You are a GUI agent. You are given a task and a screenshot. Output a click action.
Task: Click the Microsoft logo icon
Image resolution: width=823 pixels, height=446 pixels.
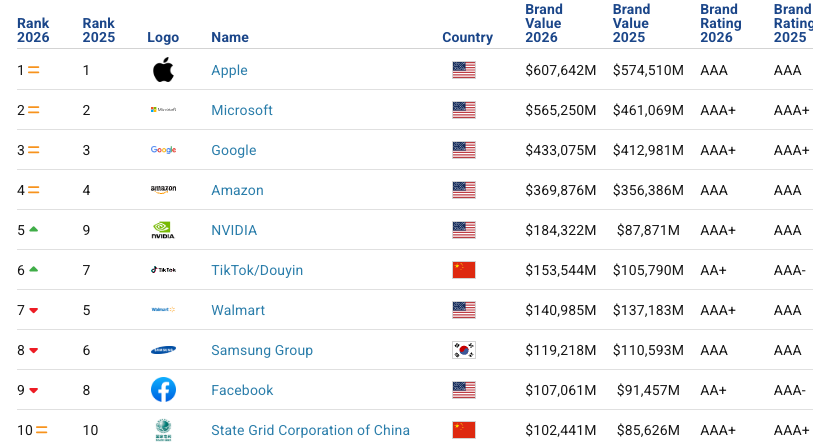click(x=163, y=110)
